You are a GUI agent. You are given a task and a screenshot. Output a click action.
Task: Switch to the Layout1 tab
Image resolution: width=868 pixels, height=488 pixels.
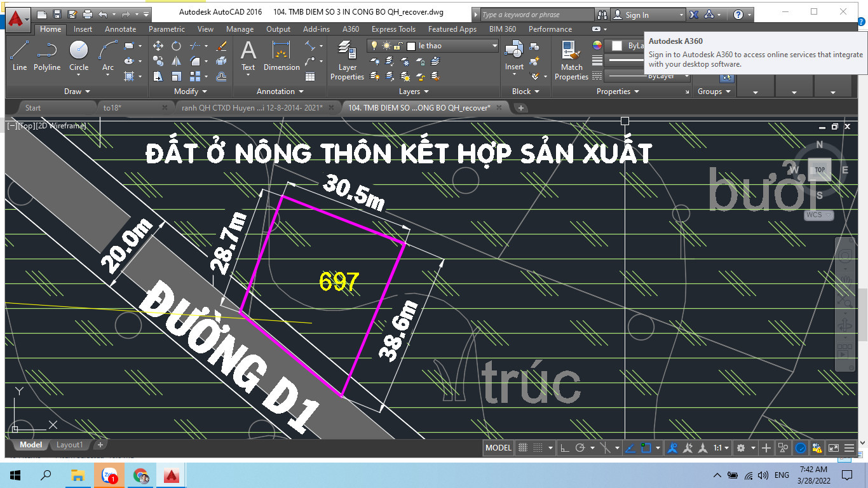point(69,445)
